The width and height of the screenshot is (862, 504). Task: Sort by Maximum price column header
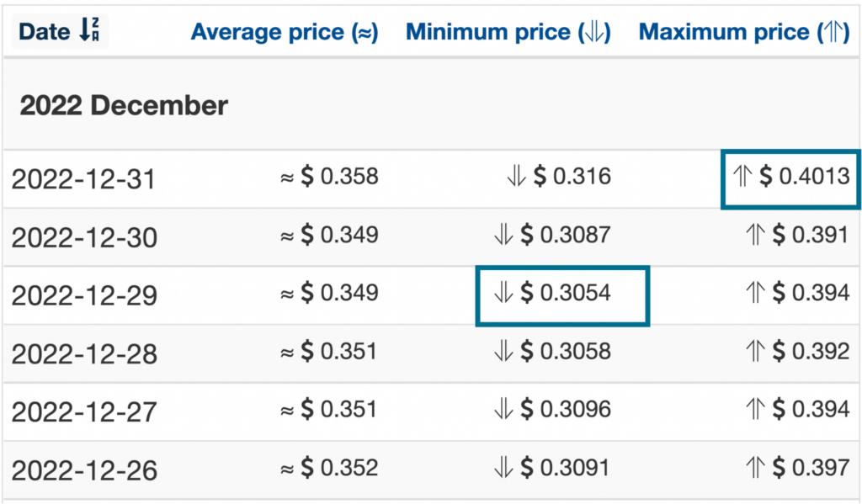point(744,32)
